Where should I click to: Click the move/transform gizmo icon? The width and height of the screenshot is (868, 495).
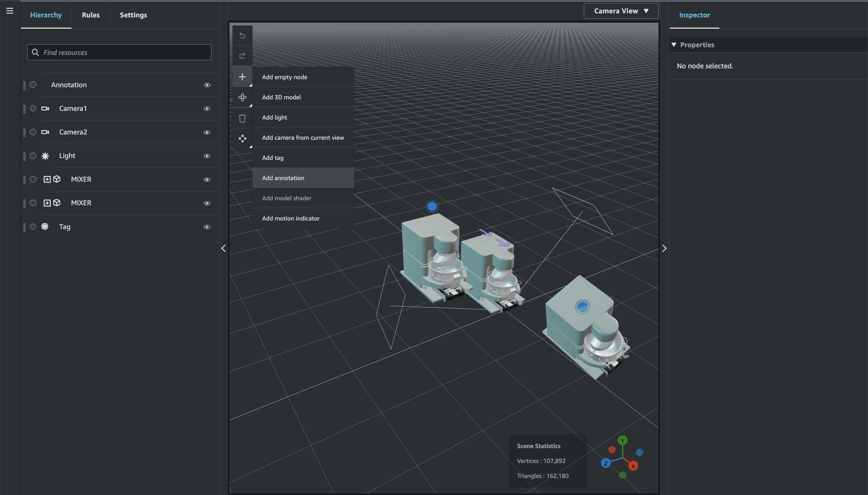(242, 138)
